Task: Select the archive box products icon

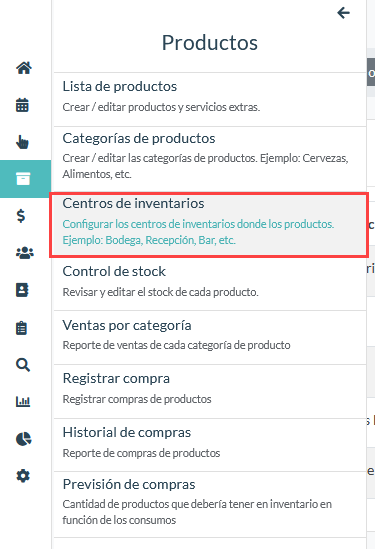Action: click(23, 179)
